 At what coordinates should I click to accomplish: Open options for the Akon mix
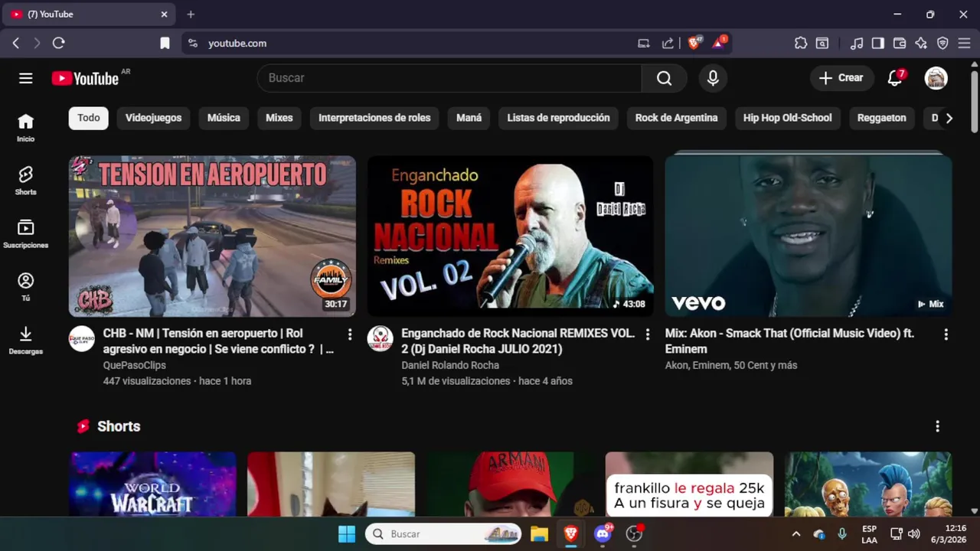click(946, 334)
